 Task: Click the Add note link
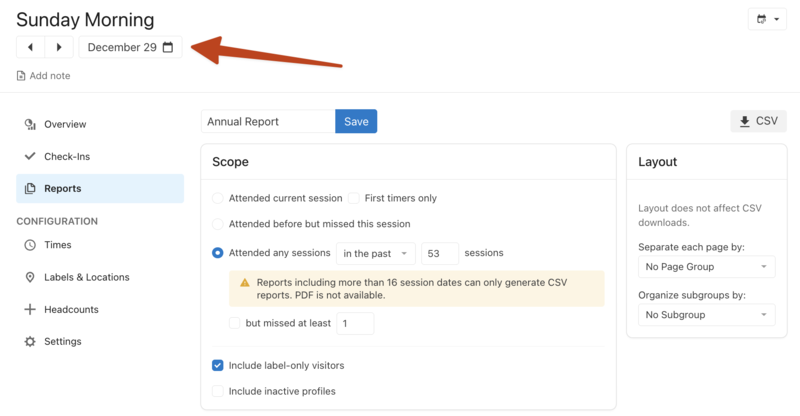point(43,76)
